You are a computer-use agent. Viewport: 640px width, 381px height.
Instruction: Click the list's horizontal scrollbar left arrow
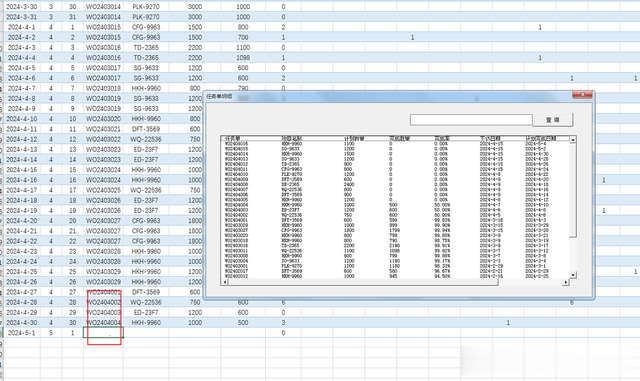tap(224, 282)
